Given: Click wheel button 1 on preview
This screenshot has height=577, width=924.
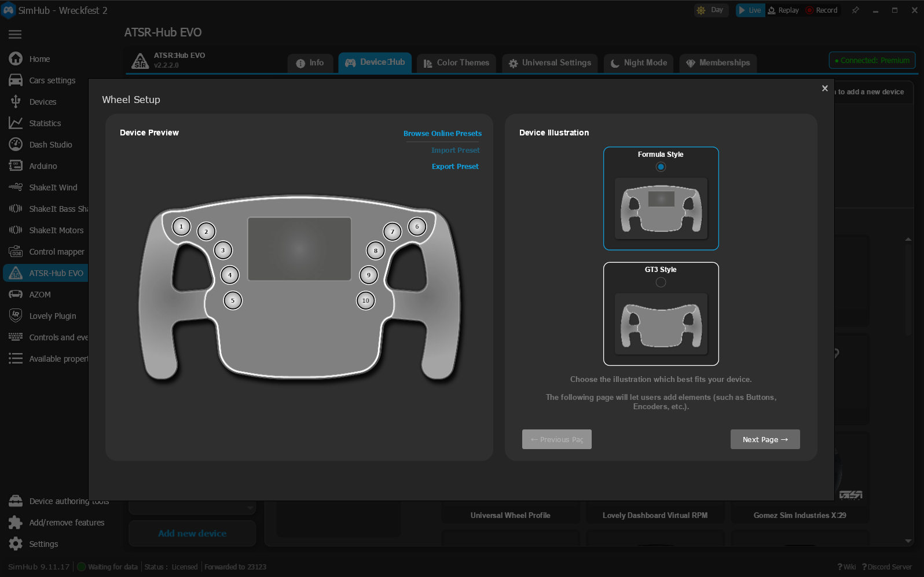Looking at the screenshot, I should coord(181,227).
